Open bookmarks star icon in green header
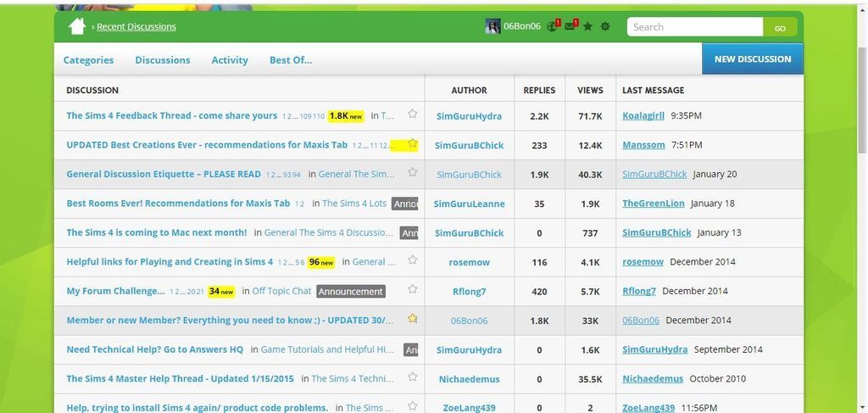Viewport: 868px width, 413px height. (x=588, y=26)
